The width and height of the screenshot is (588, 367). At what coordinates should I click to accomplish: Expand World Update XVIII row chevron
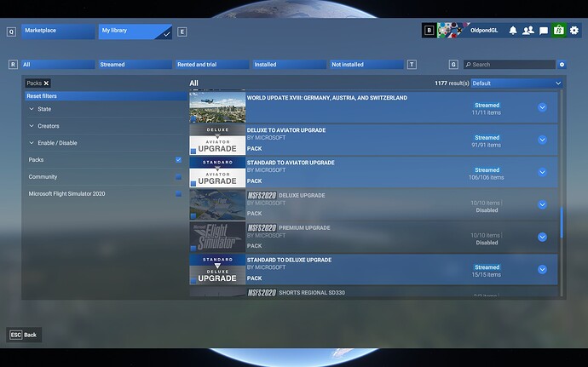tap(542, 107)
